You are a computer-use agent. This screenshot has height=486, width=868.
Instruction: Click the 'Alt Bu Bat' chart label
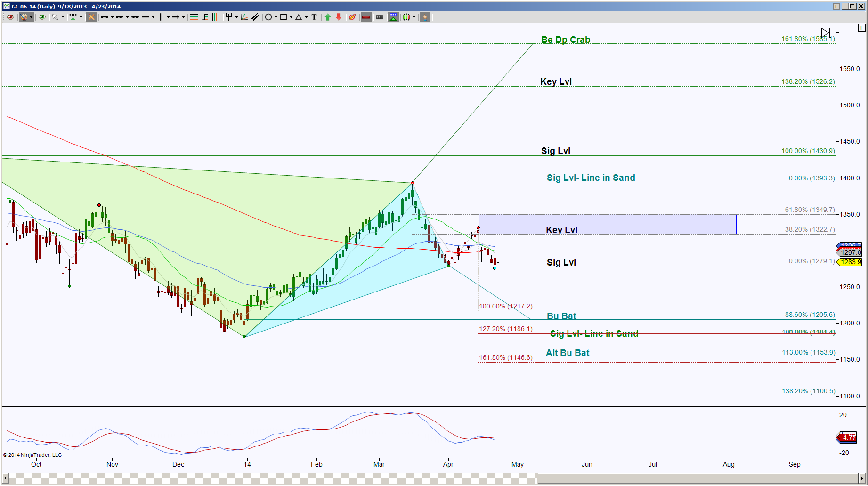568,353
